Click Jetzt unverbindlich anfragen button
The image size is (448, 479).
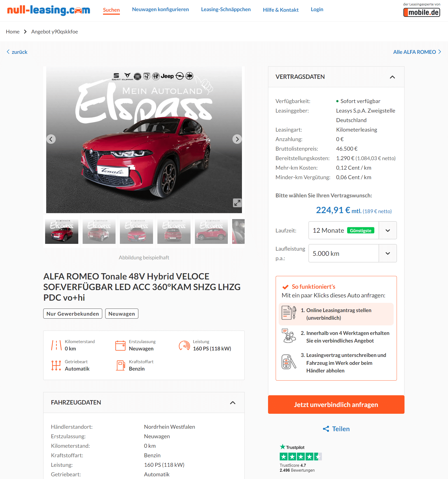pos(336,405)
